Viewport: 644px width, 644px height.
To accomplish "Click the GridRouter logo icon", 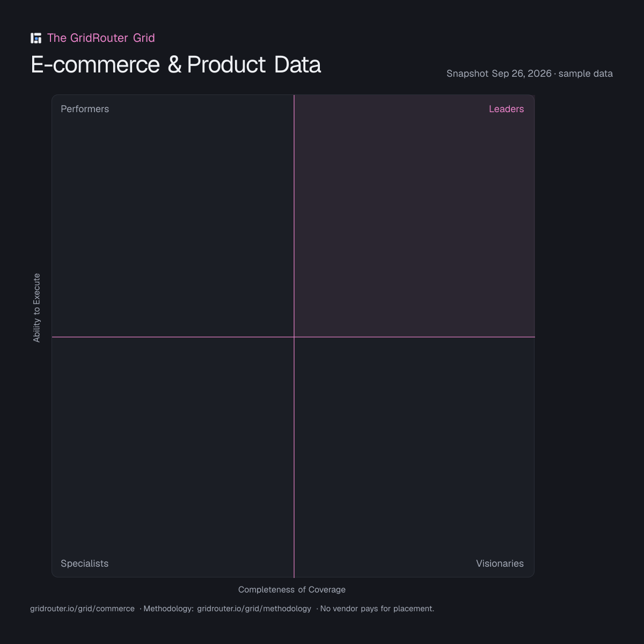I will click(36, 38).
